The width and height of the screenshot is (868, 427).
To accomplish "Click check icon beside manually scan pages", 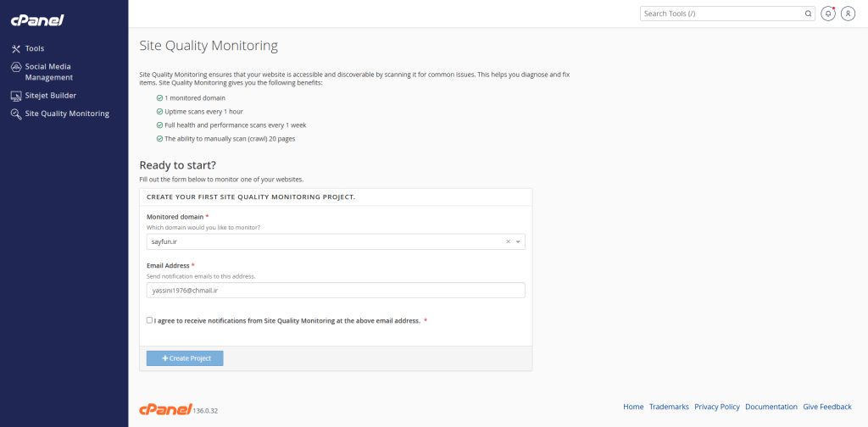I will click(159, 139).
